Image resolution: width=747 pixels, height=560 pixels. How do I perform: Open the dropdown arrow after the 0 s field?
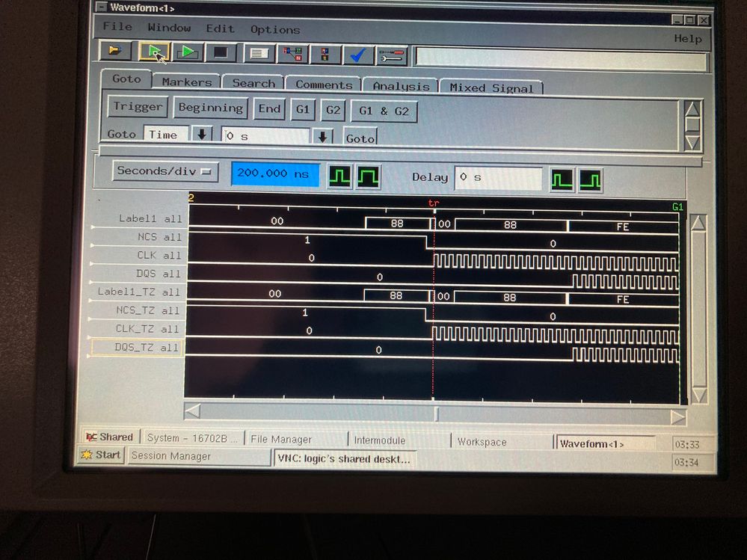coord(322,137)
